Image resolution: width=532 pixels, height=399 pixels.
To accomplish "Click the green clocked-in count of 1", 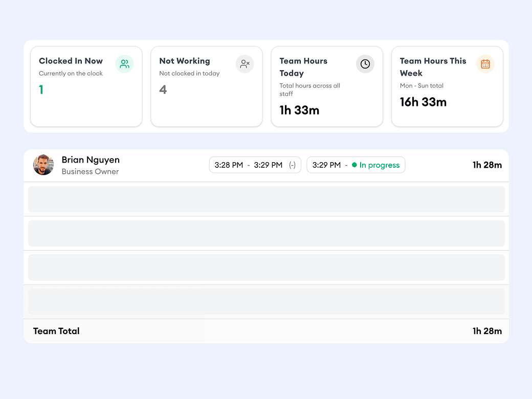I will tap(41, 90).
